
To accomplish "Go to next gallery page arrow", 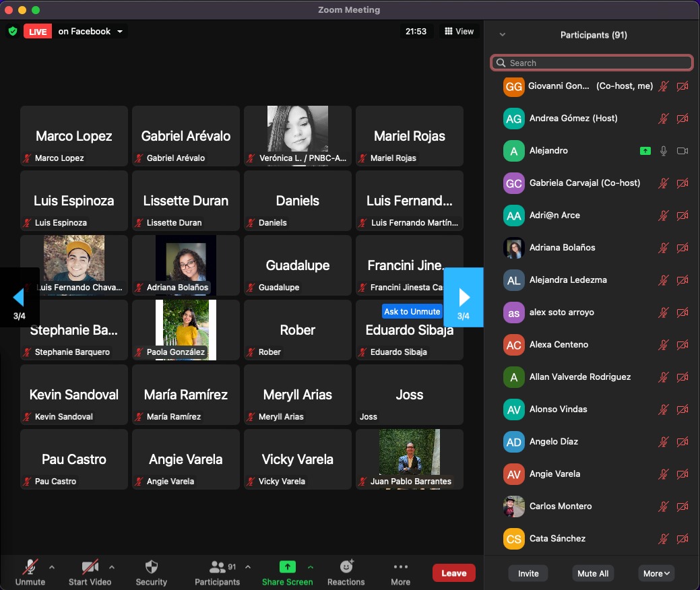I will pyautogui.click(x=464, y=297).
